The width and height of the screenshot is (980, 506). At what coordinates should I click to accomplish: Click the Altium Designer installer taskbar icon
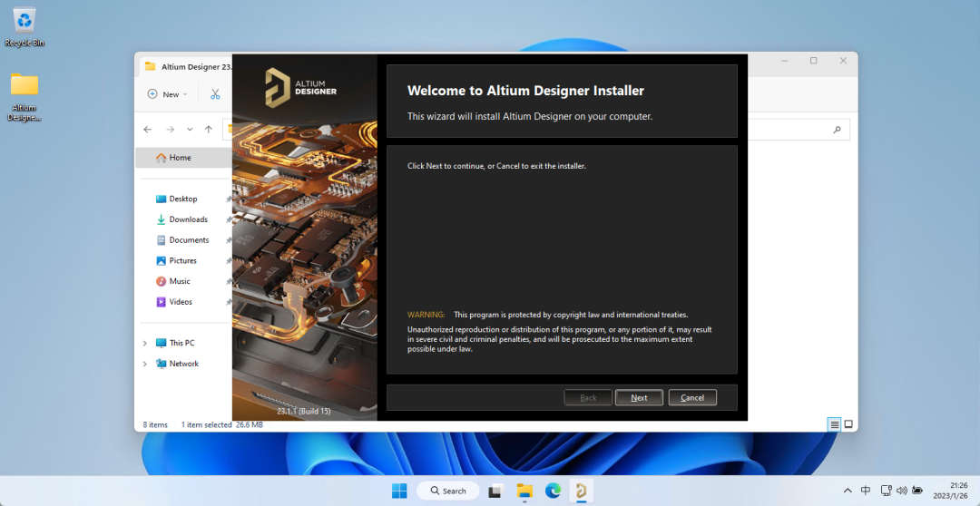[581, 491]
